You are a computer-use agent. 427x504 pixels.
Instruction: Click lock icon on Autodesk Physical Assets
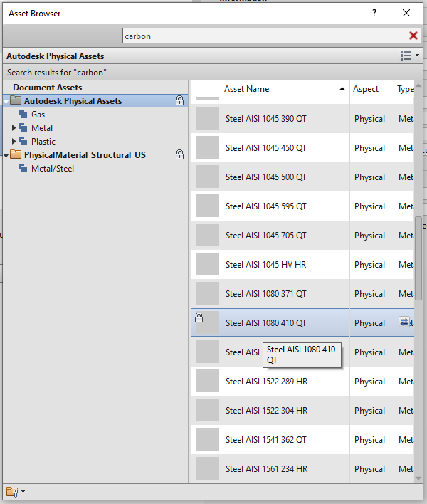pos(179,100)
